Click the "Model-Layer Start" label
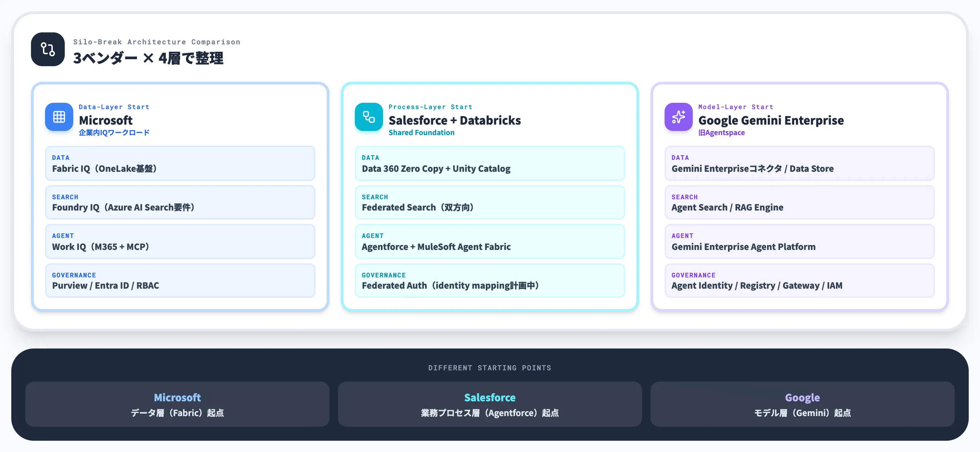This screenshot has height=452, width=980. point(736,107)
